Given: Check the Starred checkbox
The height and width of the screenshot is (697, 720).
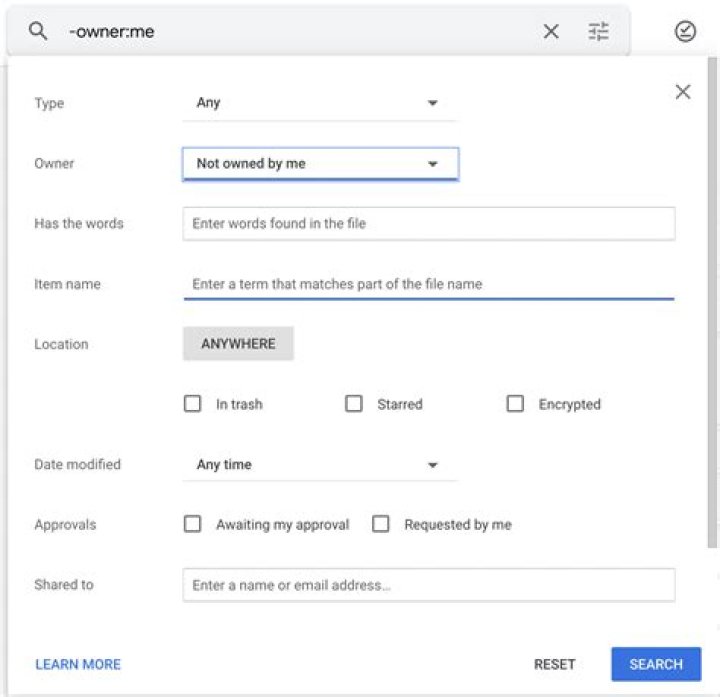Looking at the screenshot, I should coord(354,404).
